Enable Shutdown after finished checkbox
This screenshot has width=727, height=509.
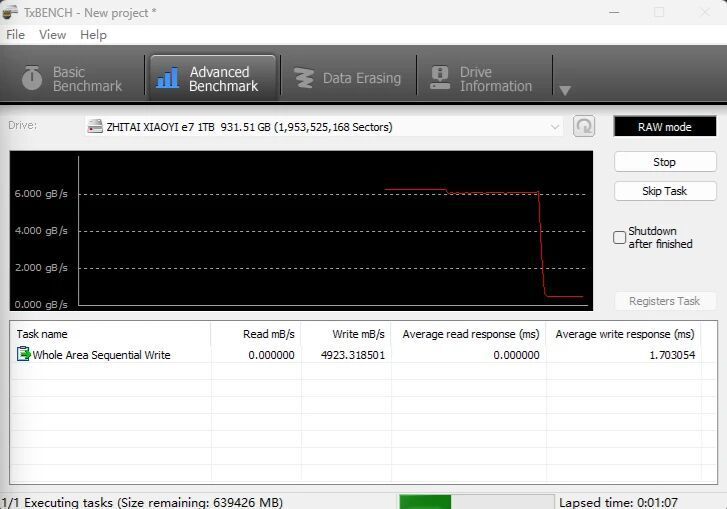click(619, 237)
